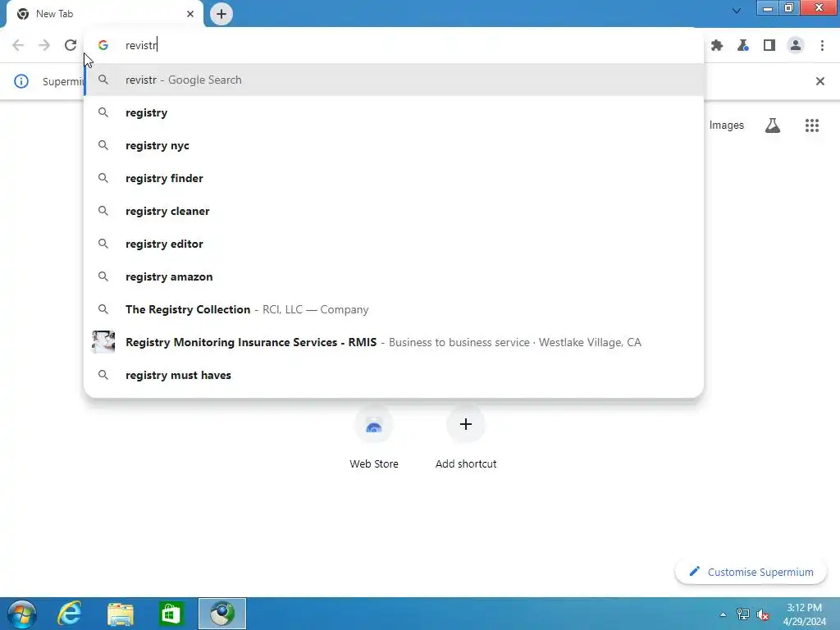The width and height of the screenshot is (840, 630).
Task: Click the Add shortcut plus tile
Action: pos(466,438)
